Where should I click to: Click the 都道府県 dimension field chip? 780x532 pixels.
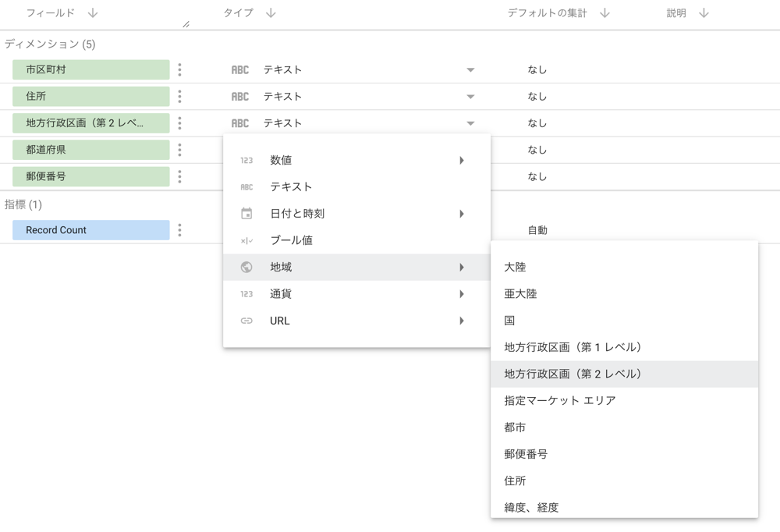click(x=90, y=150)
